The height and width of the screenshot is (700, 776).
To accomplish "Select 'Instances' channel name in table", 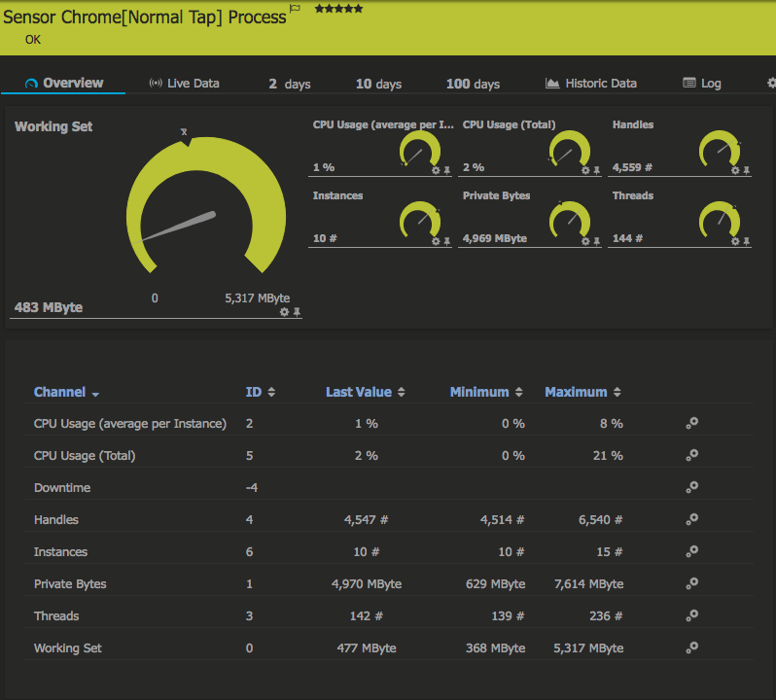I will pos(61,552).
